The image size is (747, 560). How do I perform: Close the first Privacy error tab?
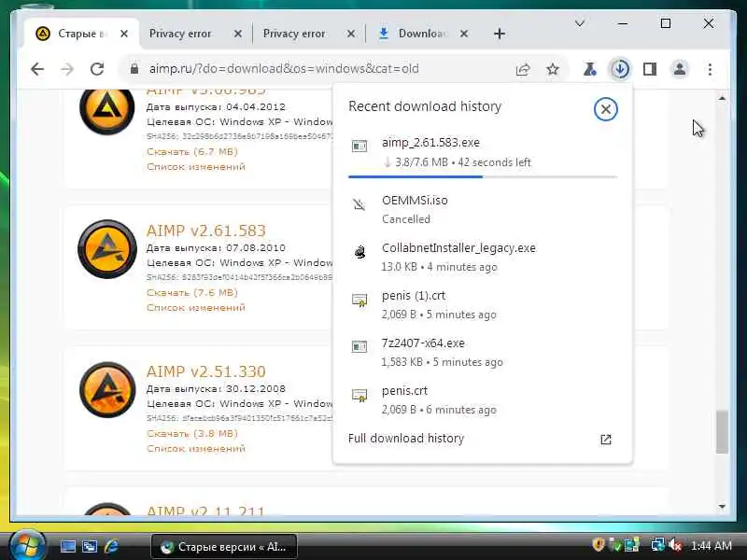(238, 34)
